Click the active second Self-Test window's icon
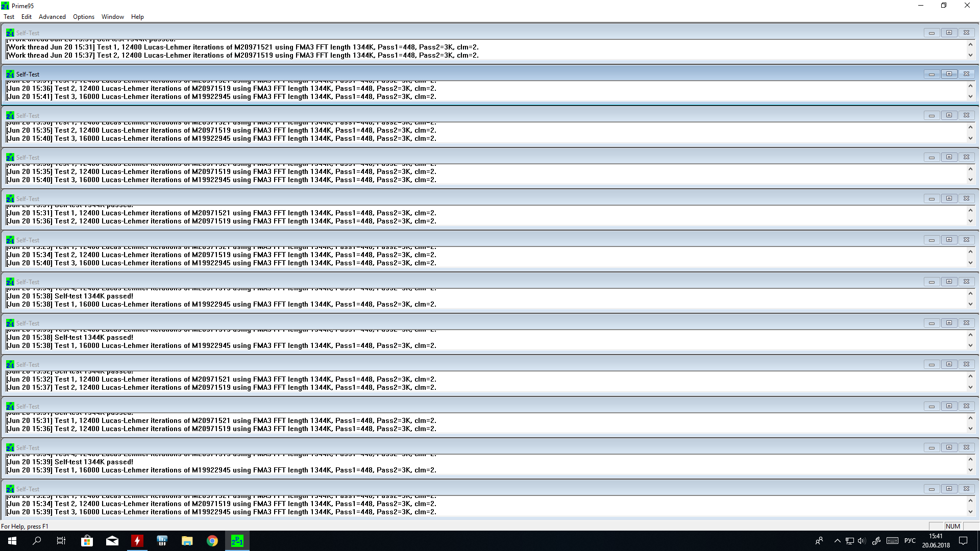Image resolution: width=980 pixels, height=551 pixels. point(10,74)
